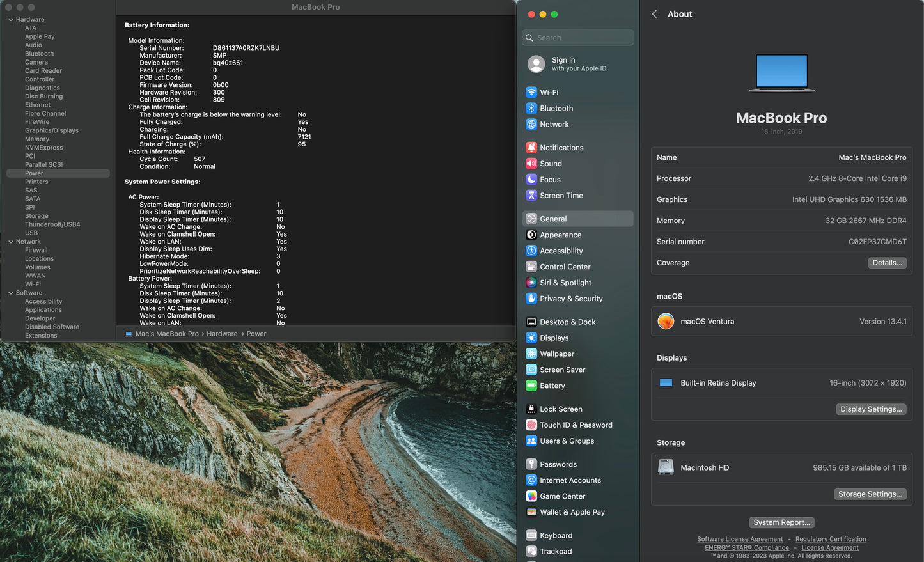Collapse the Hardware tree section
The height and width of the screenshot is (562, 924).
11,20
